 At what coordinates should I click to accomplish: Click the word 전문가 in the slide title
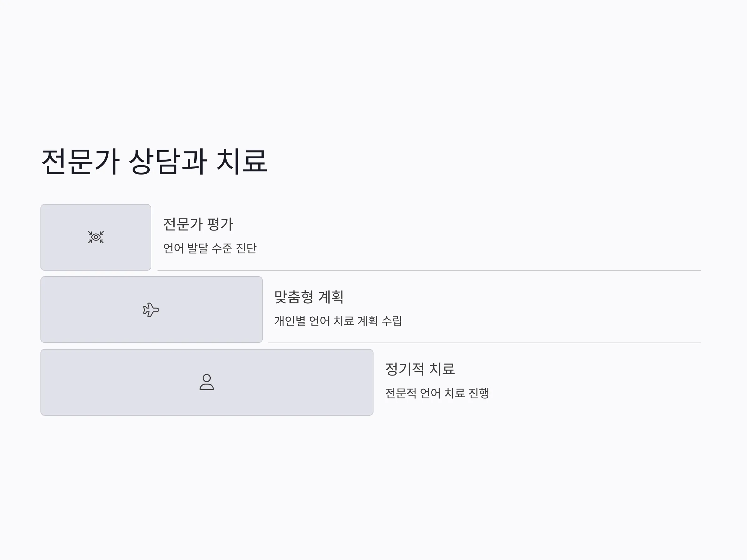pyautogui.click(x=80, y=162)
